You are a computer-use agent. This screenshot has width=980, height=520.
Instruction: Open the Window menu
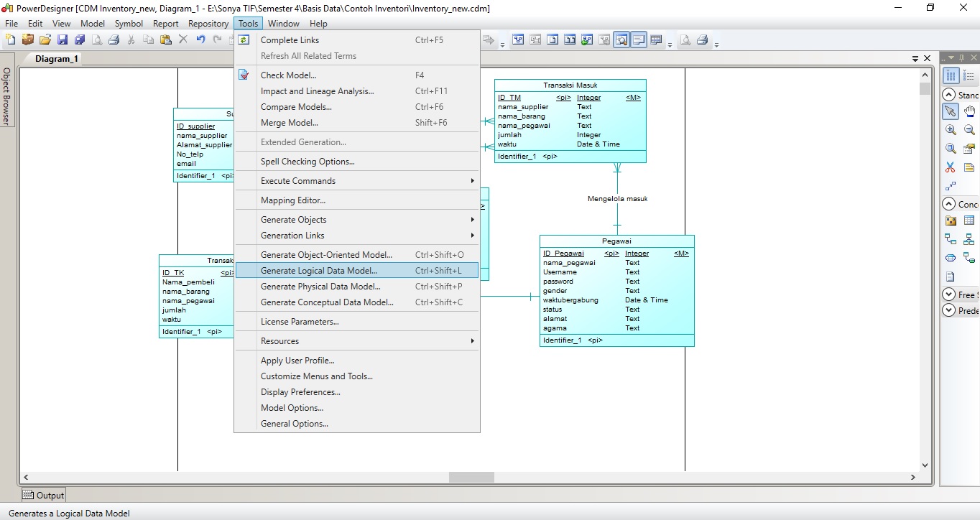pyautogui.click(x=283, y=23)
